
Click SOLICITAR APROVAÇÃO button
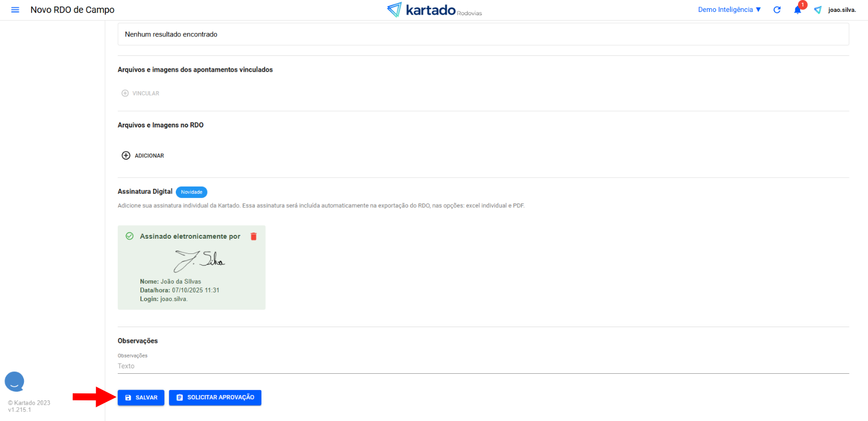pos(215,398)
